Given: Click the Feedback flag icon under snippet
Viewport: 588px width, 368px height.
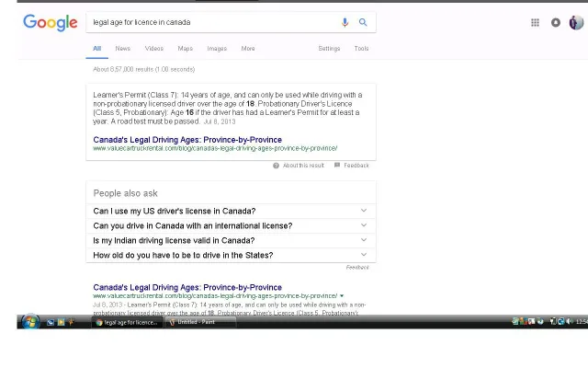Looking at the screenshot, I should coord(337,166).
